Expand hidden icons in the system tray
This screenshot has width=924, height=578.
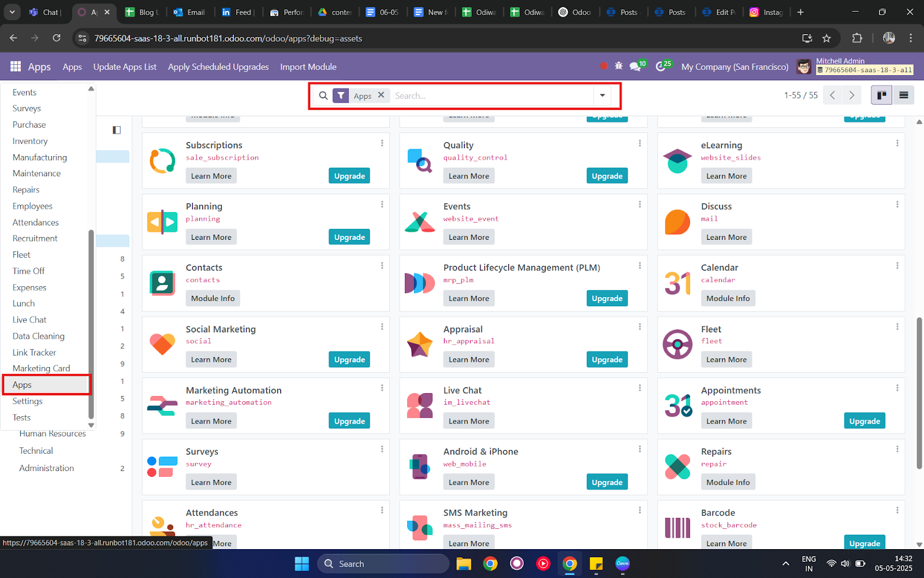pyautogui.click(x=785, y=564)
